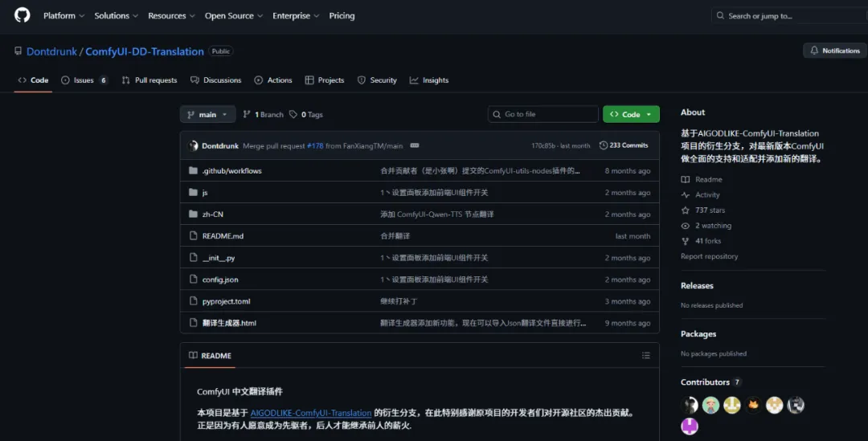
Task: Select the Code tab
Action: pos(33,80)
